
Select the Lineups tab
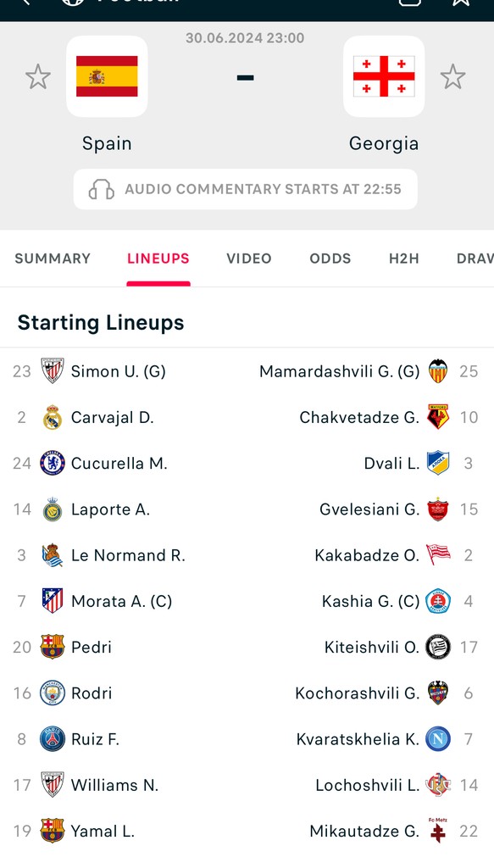pos(158,259)
